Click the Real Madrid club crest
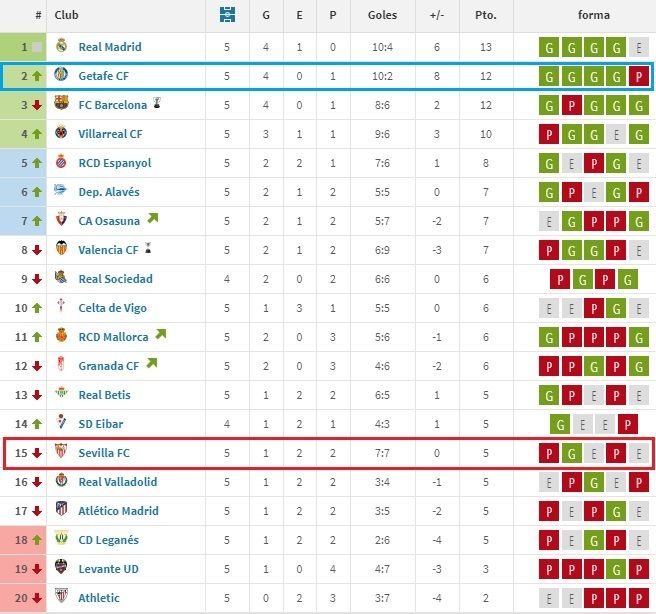Image resolution: width=656 pixels, height=614 pixels. coord(61,46)
